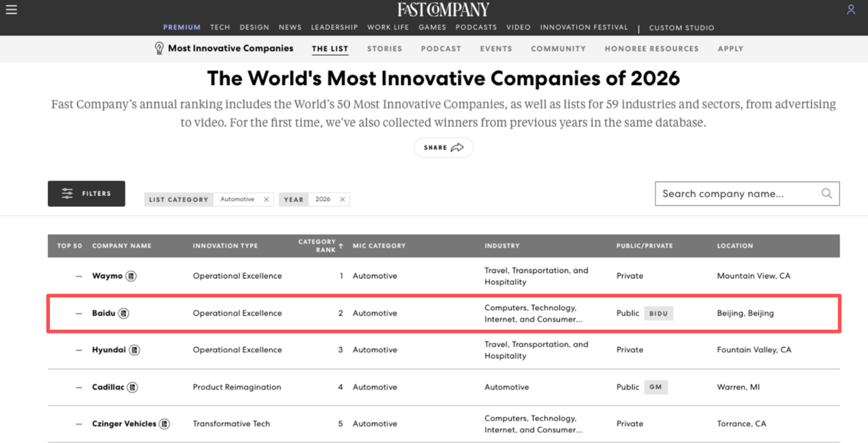Click the company profile icon beside Baidu

pyautogui.click(x=123, y=313)
